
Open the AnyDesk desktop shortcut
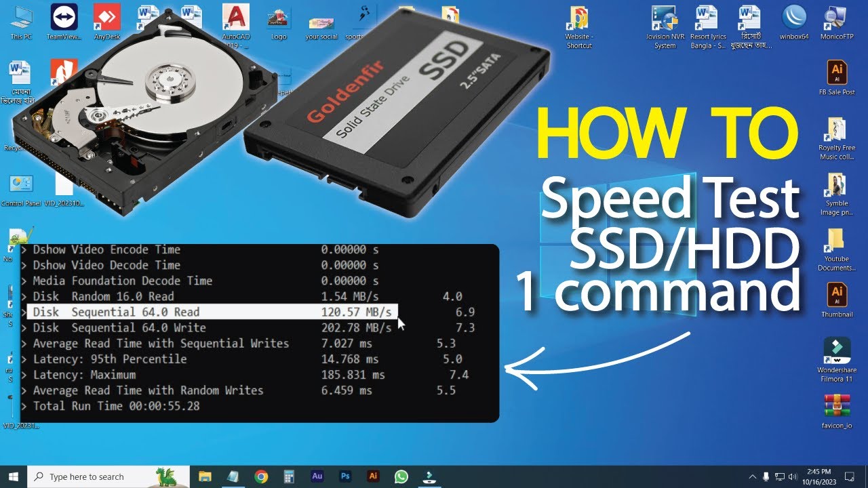[x=106, y=21]
